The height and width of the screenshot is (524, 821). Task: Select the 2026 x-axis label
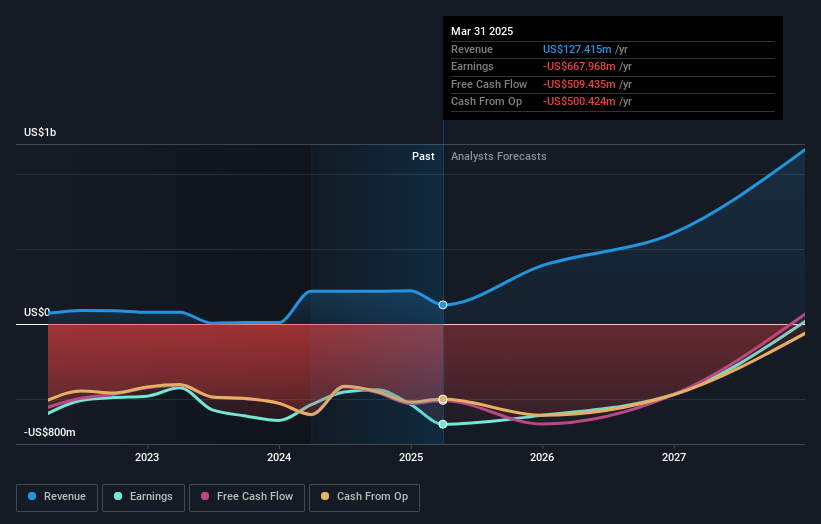(542, 457)
